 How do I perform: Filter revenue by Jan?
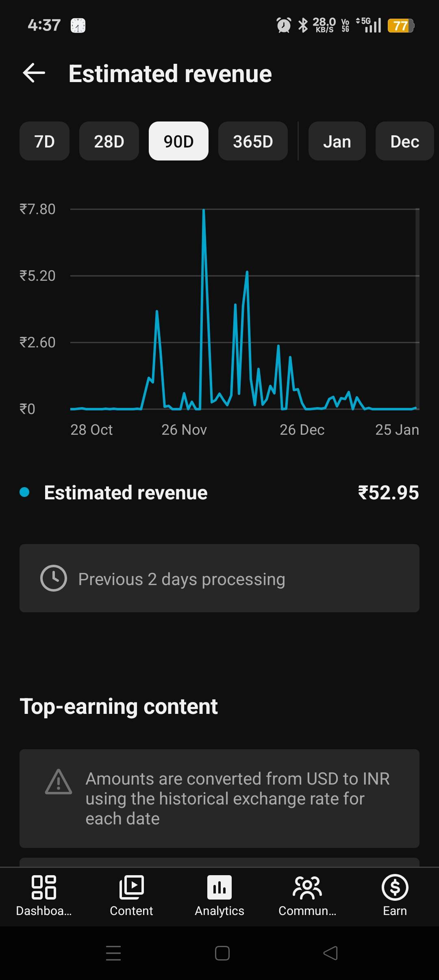point(337,141)
